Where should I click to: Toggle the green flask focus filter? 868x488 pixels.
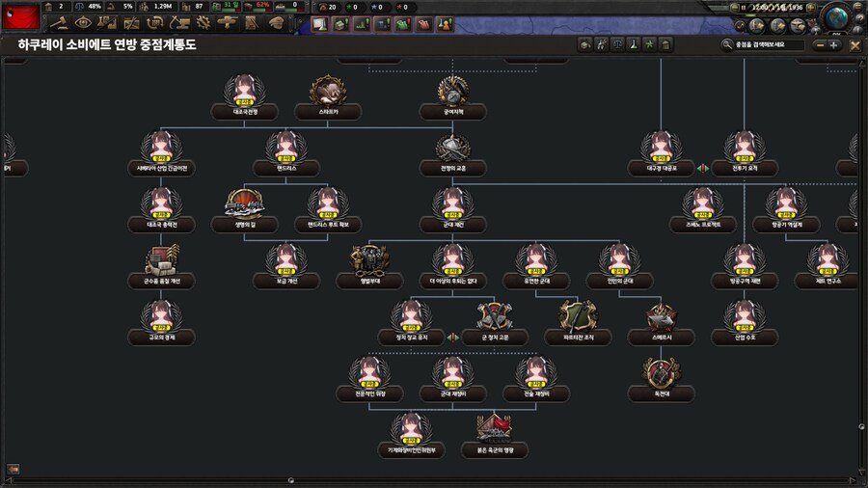click(x=633, y=44)
